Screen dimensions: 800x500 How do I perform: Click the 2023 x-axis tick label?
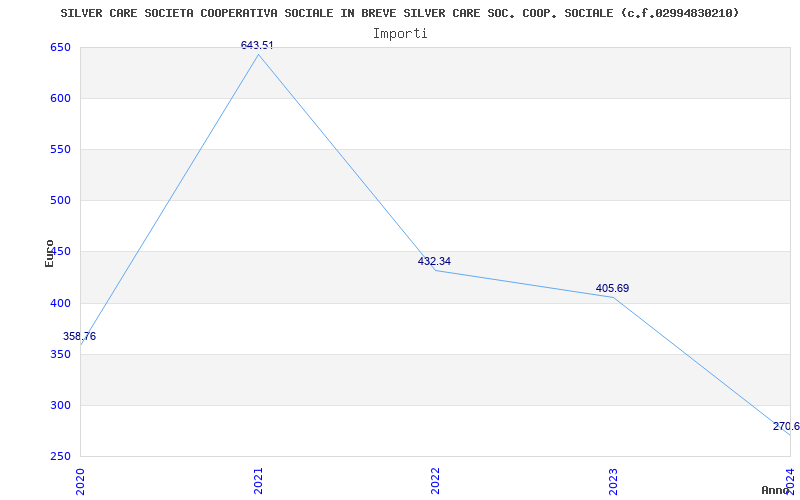613,481
